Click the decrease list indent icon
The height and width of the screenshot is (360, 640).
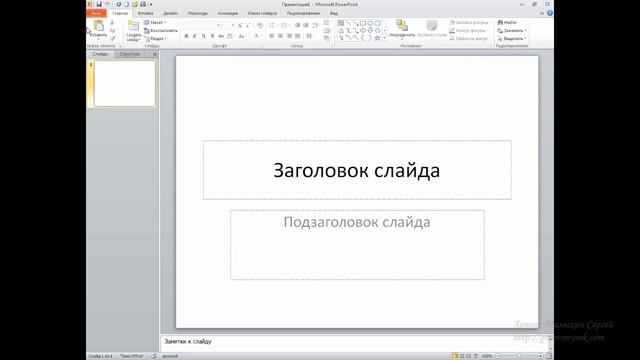pos(298,25)
